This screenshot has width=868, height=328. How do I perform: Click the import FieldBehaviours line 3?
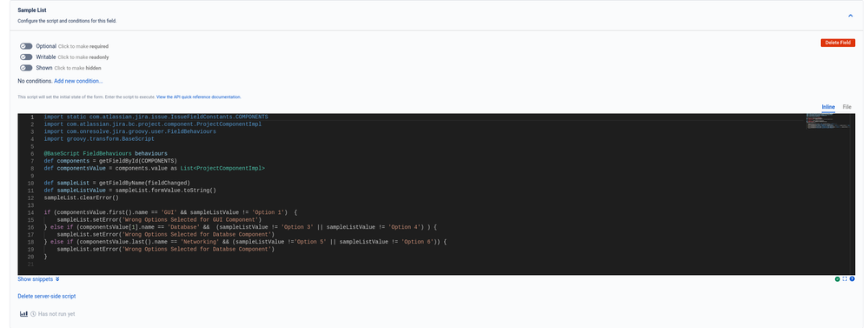tap(130, 132)
